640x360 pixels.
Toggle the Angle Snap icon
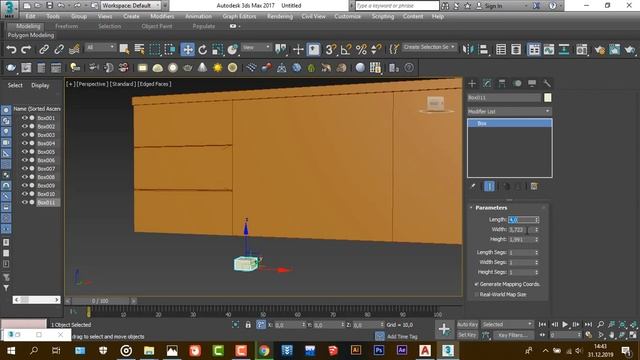tap(346, 49)
